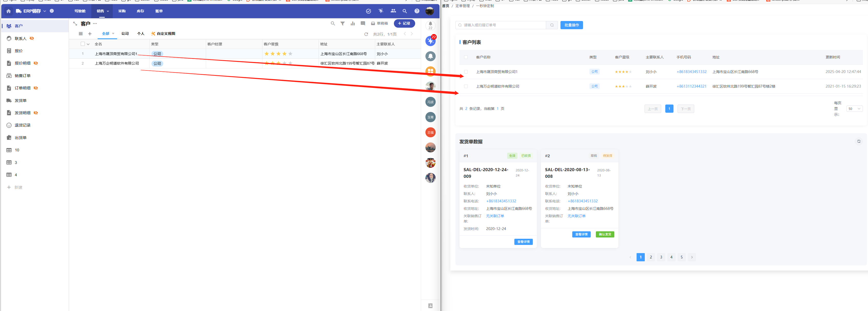Click the refresh icon in 发货单数据 panel
868x311 pixels.
(859, 141)
